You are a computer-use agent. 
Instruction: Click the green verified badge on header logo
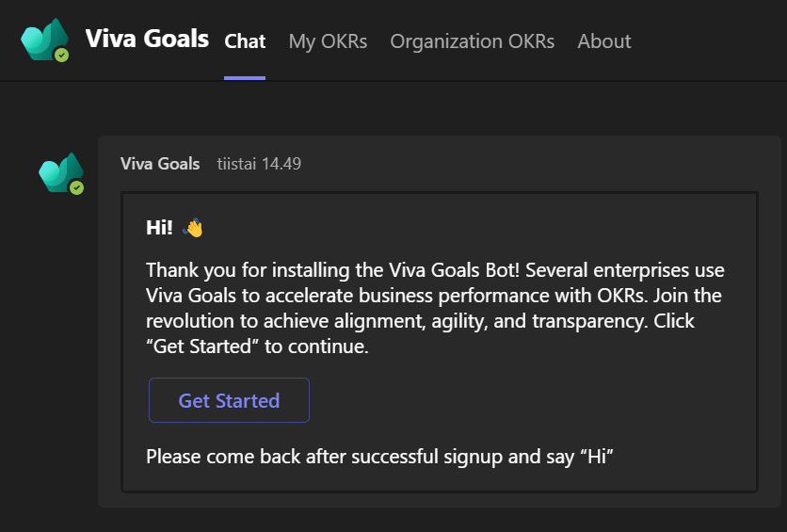[62, 56]
